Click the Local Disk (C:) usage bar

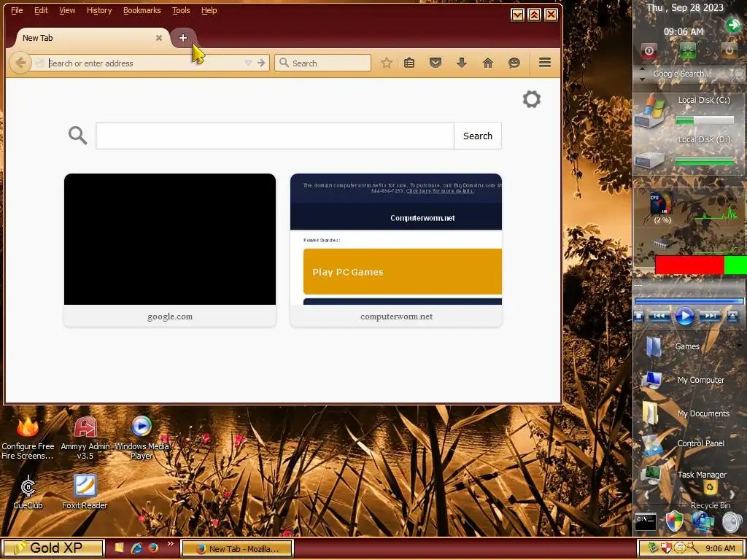tap(705, 120)
